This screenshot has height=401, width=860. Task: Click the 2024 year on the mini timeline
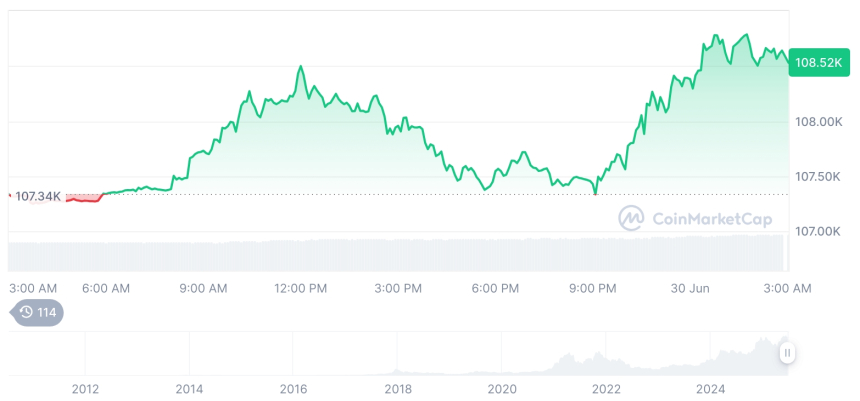pos(710,388)
